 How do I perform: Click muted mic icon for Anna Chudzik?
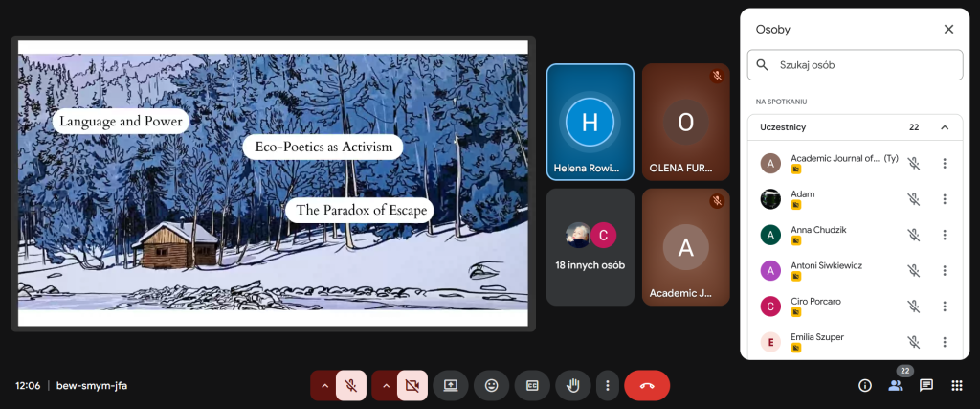pos(914,235)
